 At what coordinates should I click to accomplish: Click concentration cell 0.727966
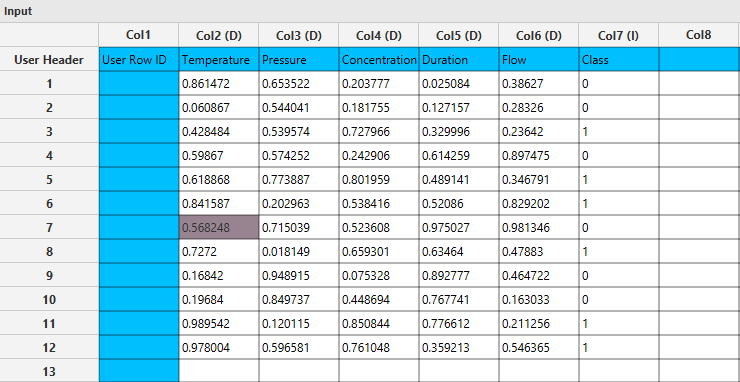[379, 132]
